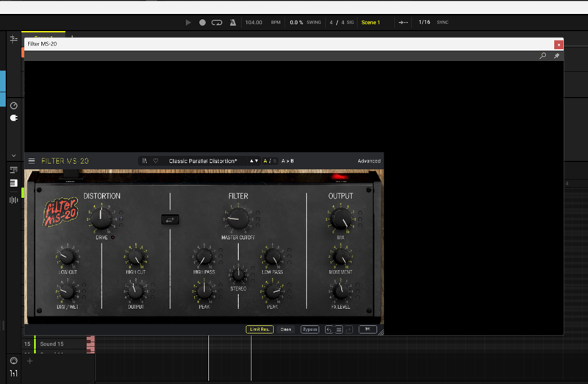Expand the sidebar chevron down arrow
588x384 pixels.
coord(13,155)
